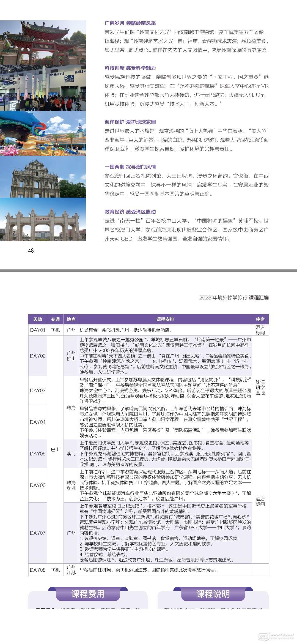Select the DAY02 cell

38,356
